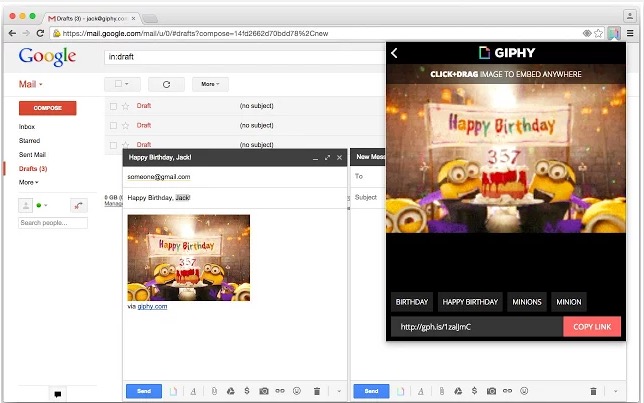The width and height of the screenshot is (644, 403).
Task: Open Inbox folder
Action: (27, 127)
